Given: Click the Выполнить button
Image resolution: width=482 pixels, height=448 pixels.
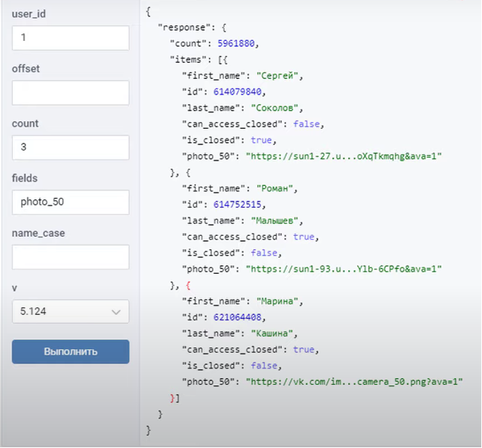Looking at the screenshot, I should (x=71, y=351).
